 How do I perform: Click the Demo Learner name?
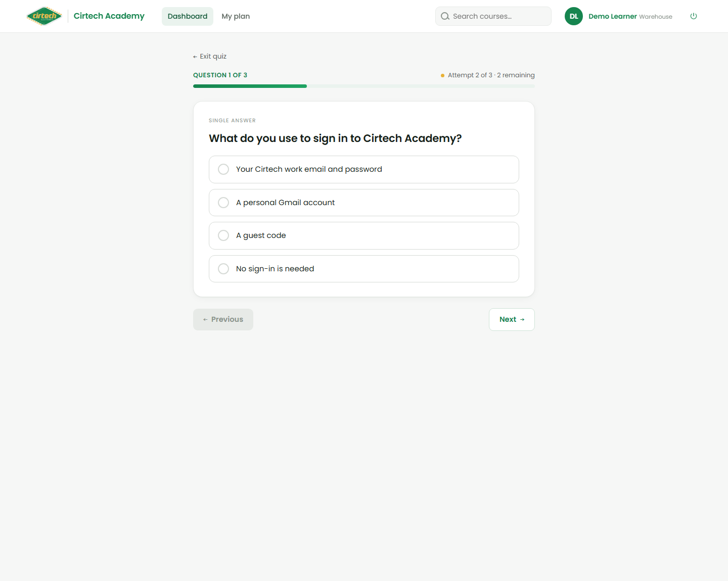pos(613,16)
